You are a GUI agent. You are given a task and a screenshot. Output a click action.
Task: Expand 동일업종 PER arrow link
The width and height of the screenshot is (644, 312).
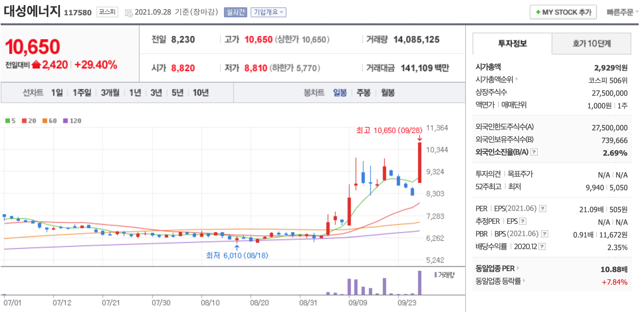pos(518,268)
